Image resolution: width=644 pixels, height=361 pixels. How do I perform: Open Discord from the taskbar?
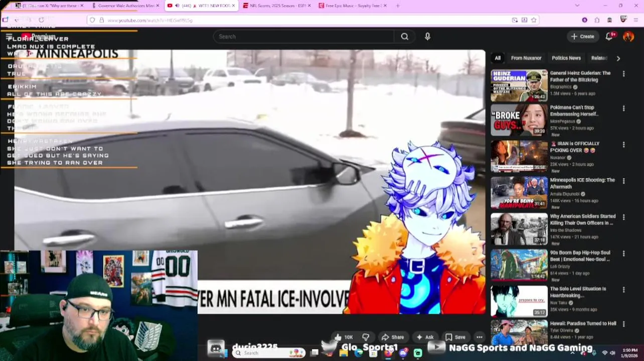click(403, 353)
